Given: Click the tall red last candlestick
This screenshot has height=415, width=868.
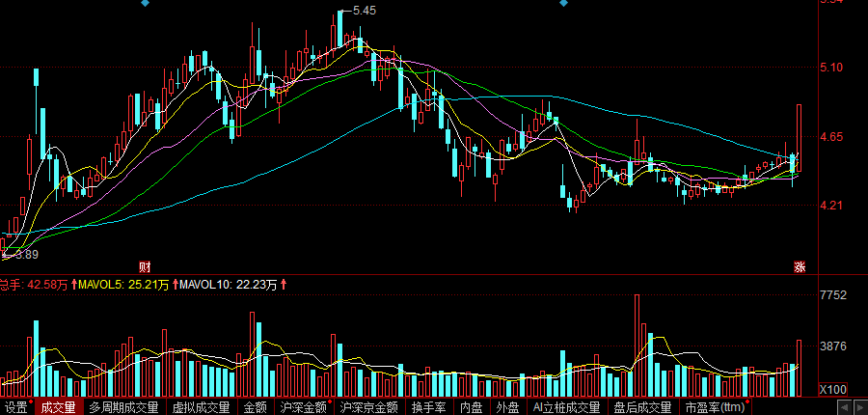Looking at the screenshot, I should (x=800, y=137).
